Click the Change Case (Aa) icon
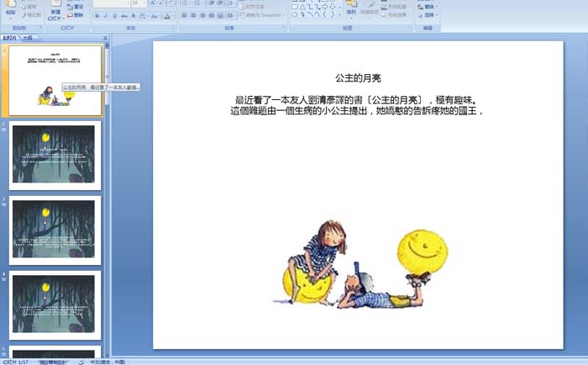 (x=154, y=16)
